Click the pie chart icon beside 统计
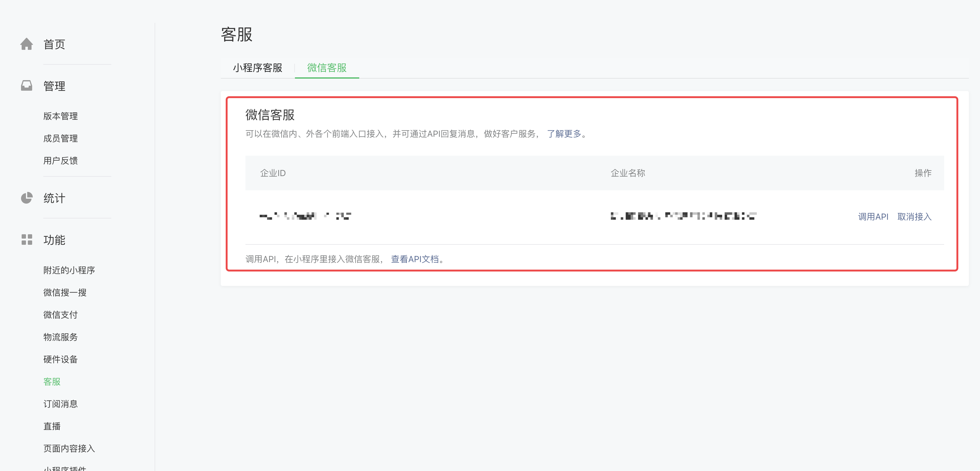Viewport: 980px width, 471px height. tap(27, 198)
